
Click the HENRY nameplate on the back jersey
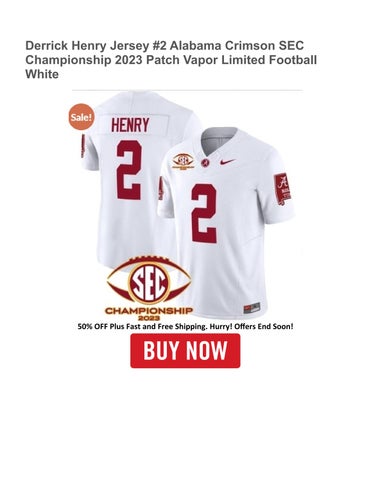coord(130,125)
